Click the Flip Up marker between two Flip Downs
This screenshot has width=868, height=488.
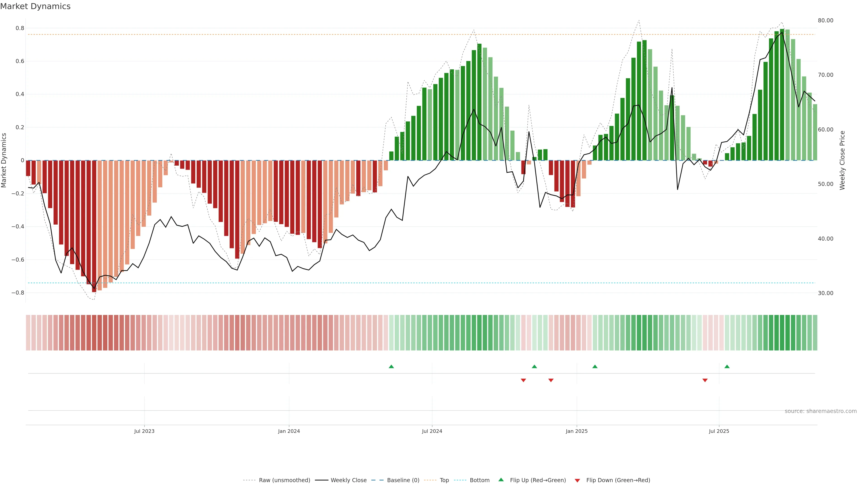(x=534, y=366)
